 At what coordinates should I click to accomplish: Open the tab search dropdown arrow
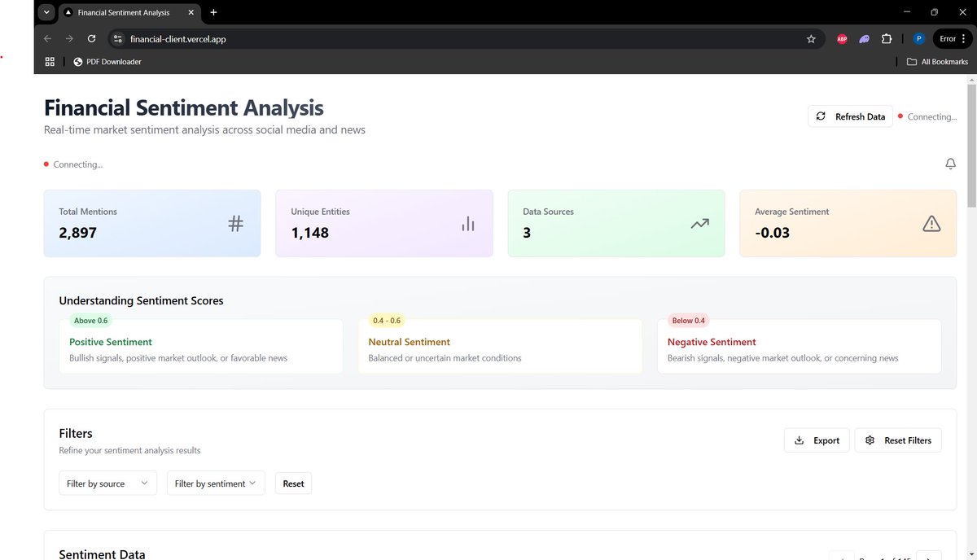coord(46,12)
